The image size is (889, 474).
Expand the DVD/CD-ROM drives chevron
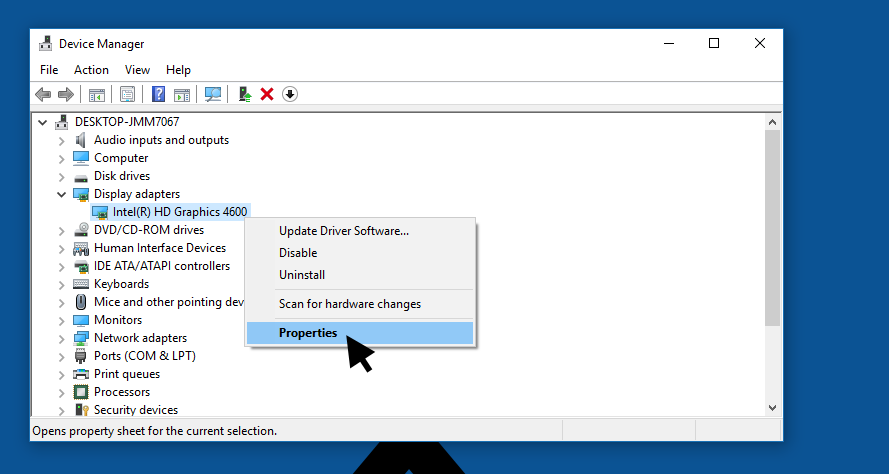click(61, 230)
